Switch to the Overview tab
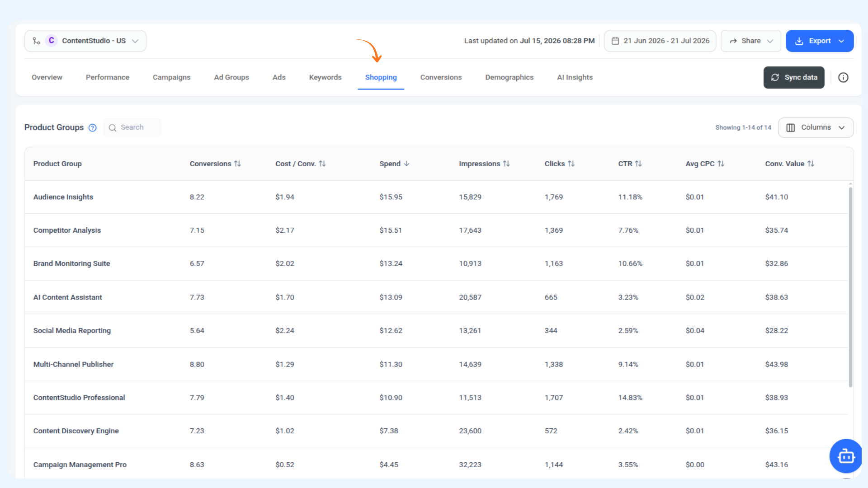The image size is (868, 488). (x=47, y=77)
